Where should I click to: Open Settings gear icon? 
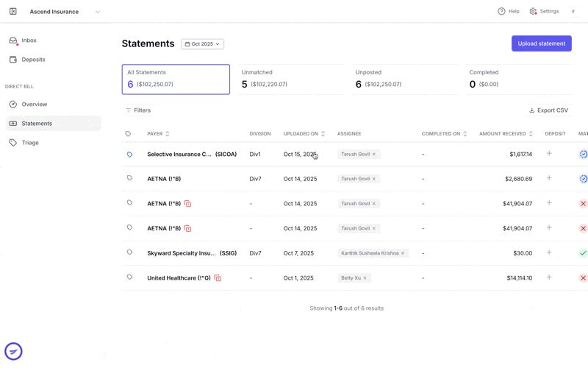point(533,11)
